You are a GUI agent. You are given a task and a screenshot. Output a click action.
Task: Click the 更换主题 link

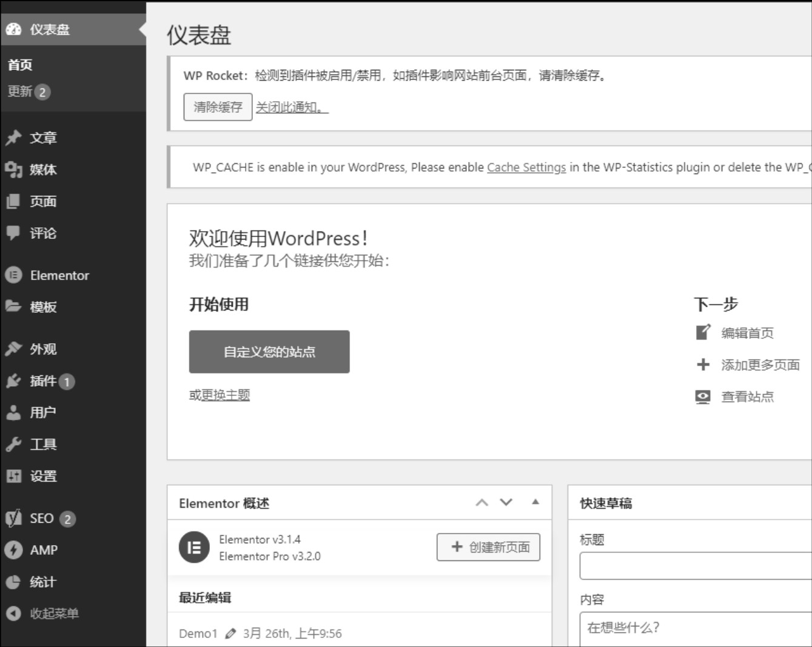coord(226,395)
